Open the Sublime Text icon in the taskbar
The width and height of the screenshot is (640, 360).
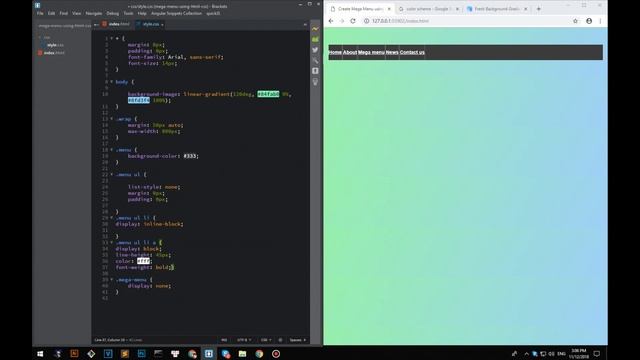(124, 353)
